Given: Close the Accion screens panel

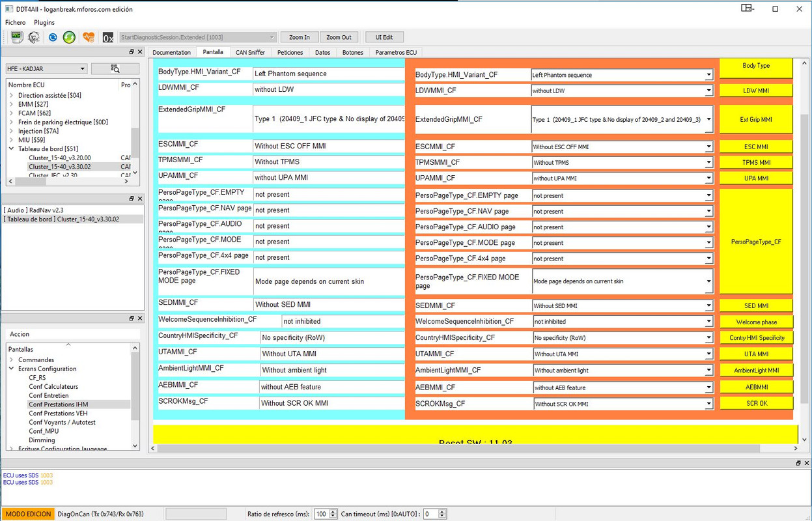Looking at the screenshot, I should 139,318.
